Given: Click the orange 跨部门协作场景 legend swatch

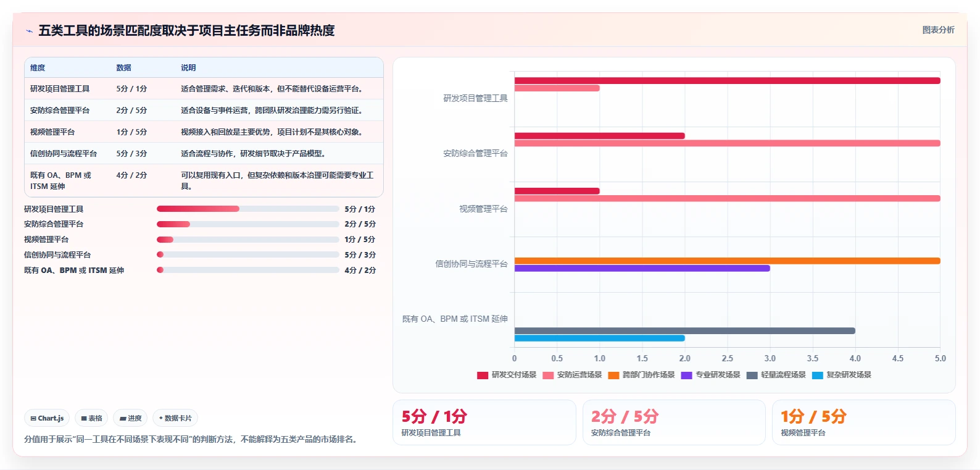Looking at the screenshot, I should click(x=613, y=375).
